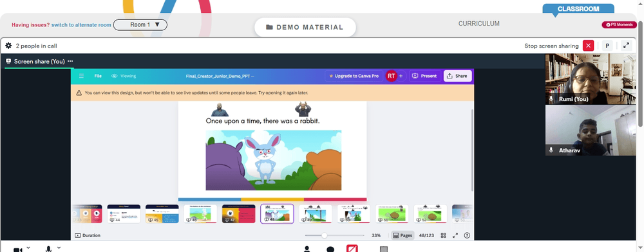Screen dimensions: 644x252
Task: Adjust the zoom slider handle
Action: (x=324, y=236)
